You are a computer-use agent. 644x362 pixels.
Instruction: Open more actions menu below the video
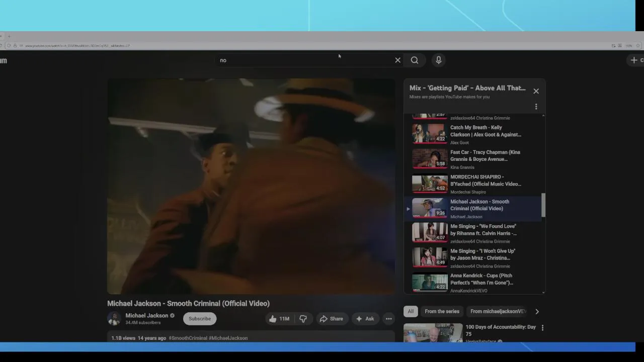388,319
